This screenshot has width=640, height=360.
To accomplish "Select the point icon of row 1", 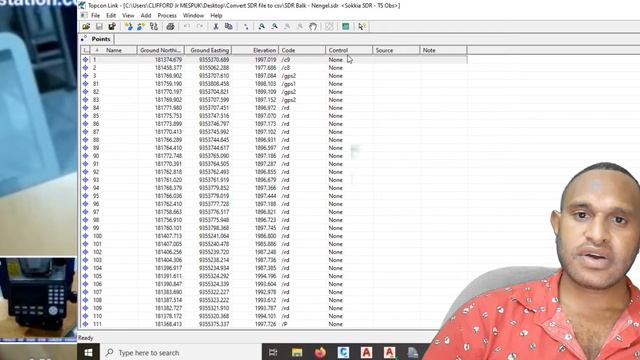I will coord(85,60).
